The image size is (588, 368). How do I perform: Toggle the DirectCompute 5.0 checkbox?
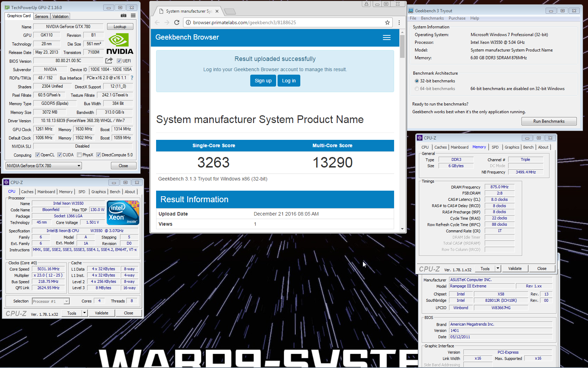pos(98,155)
